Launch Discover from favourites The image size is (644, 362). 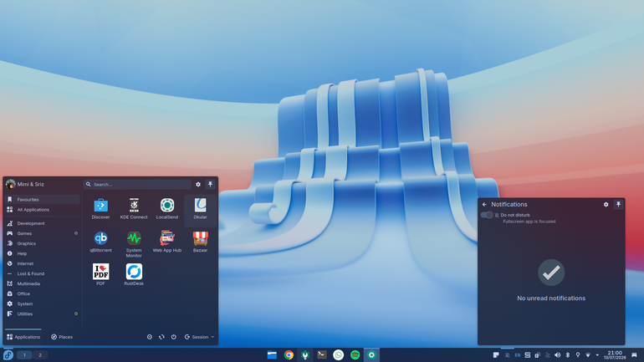tap(100, 209)
